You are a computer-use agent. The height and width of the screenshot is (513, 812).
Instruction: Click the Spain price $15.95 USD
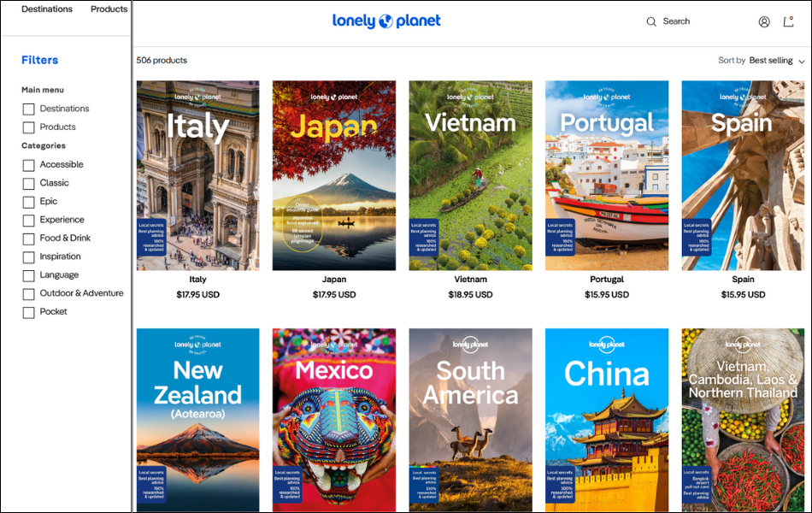(743, 295)
